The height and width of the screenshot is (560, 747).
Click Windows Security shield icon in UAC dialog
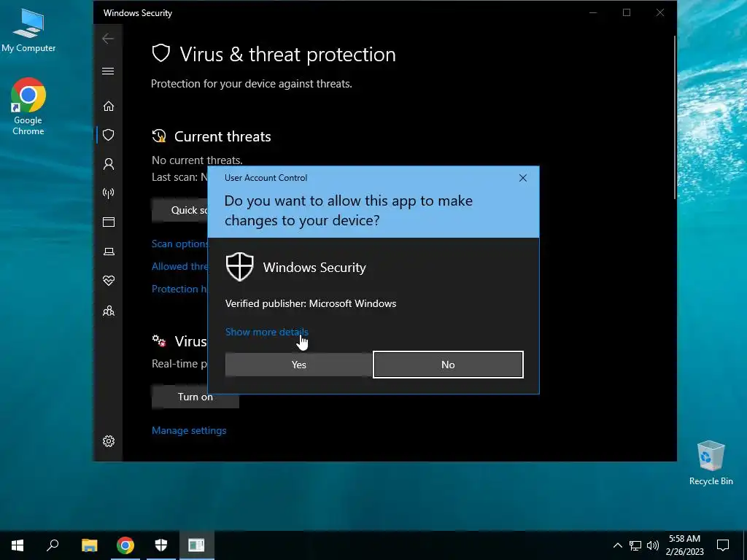point(239,267)
